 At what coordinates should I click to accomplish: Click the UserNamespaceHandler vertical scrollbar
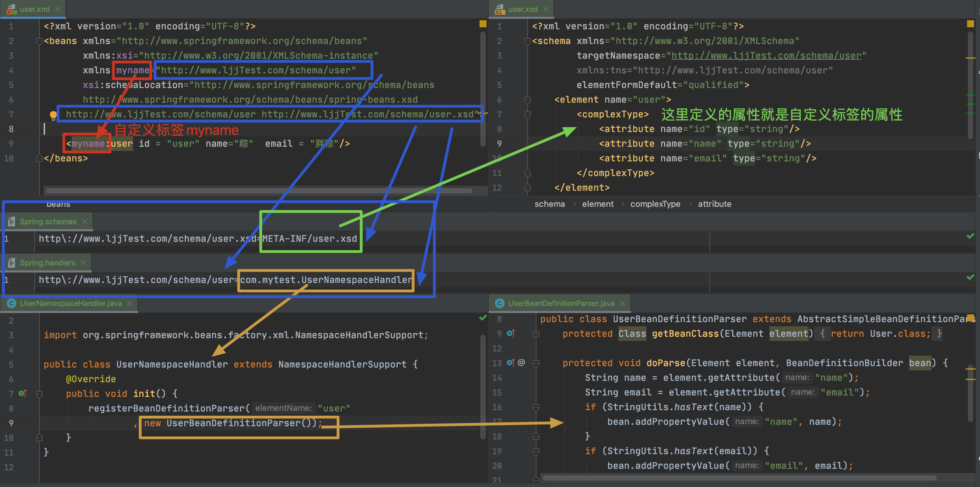[x=483, y=387]
